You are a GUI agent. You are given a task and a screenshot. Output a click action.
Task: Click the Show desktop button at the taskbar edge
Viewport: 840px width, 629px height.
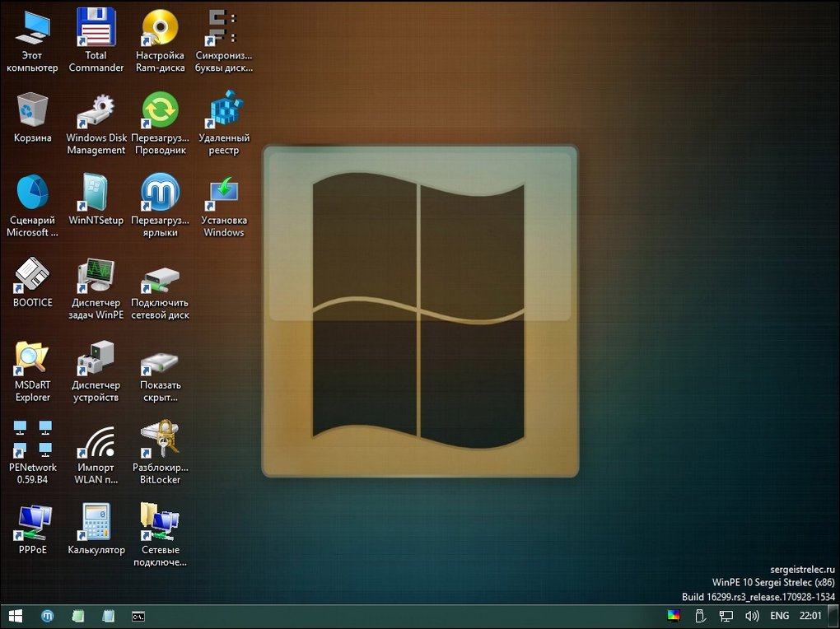[x=833, y=616]
